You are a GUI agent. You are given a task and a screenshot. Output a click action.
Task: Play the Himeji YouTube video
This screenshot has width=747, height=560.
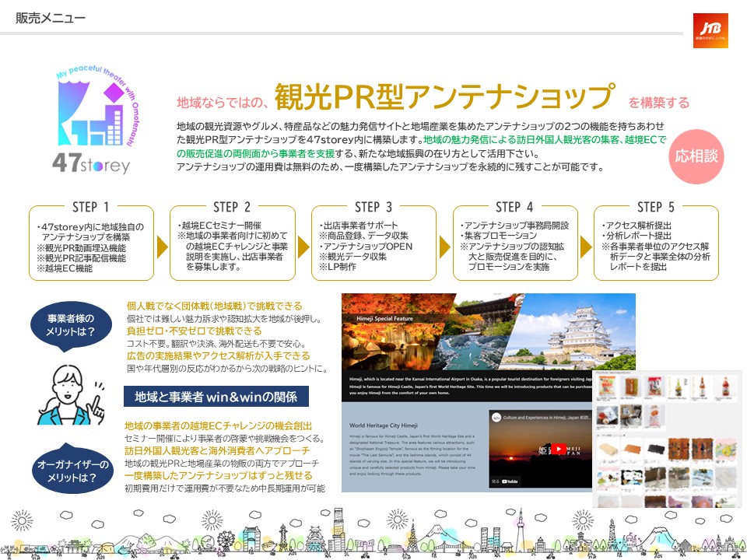[x=558, y=449]
